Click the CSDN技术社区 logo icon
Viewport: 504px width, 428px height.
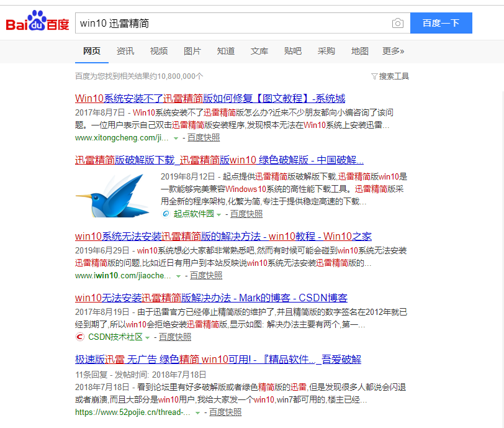(79, 337)
